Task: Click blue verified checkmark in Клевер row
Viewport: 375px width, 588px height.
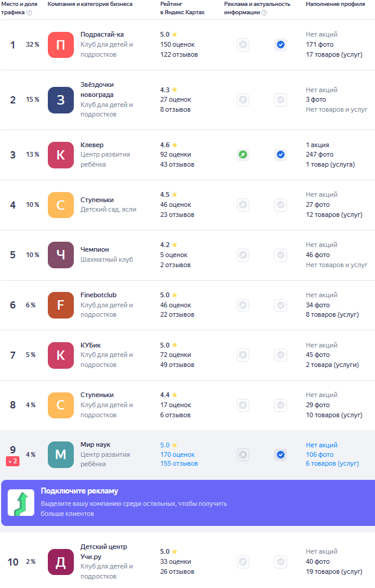Action: [x=281, y=155]
